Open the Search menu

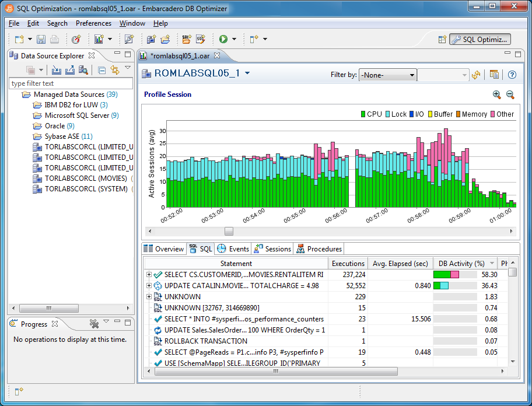(x=57, y=23)
